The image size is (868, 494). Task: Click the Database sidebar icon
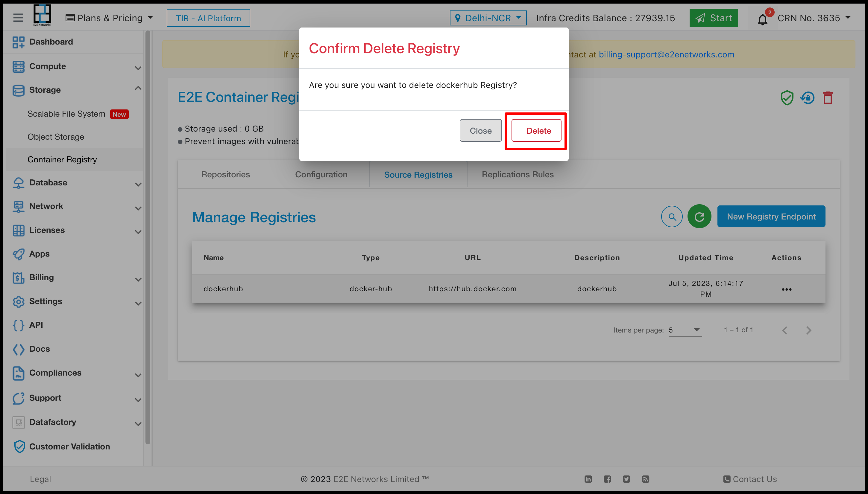click(x=18, y=183)
